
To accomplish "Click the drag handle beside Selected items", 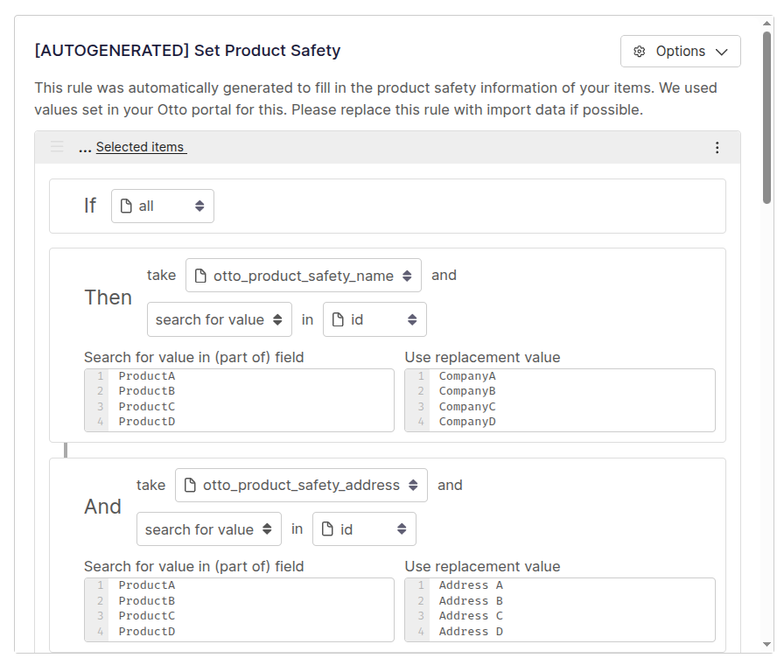I will 57,147.
